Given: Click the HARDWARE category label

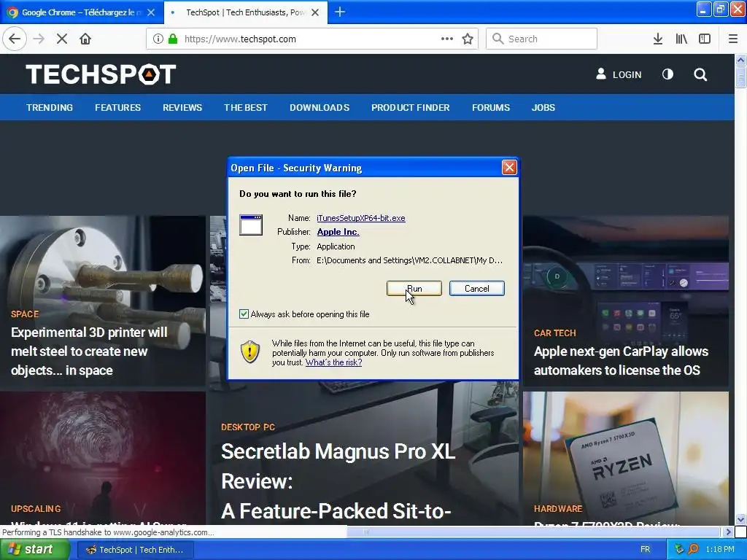Looking at the screenshot, I should (x=558, y=509).
